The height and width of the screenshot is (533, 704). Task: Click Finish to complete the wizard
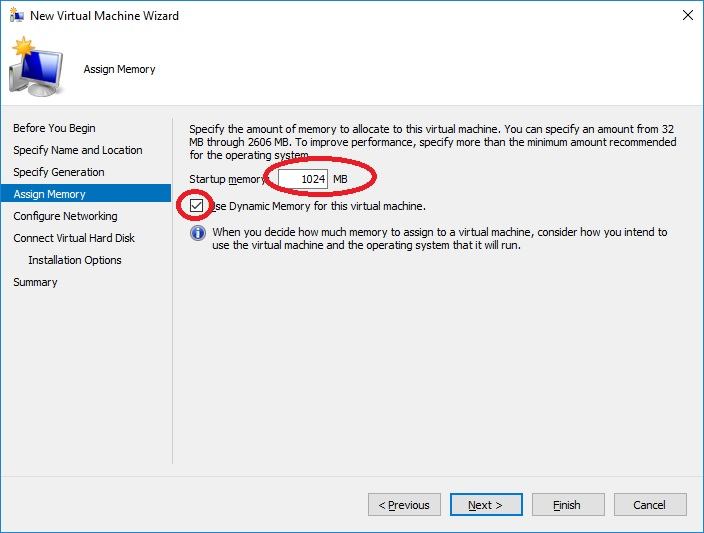tap(568, 505)
